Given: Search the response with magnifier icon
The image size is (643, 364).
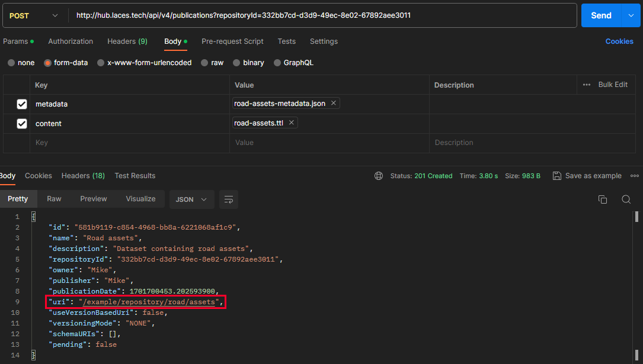Looking at the screenshot, I should (x=626, y=199).
